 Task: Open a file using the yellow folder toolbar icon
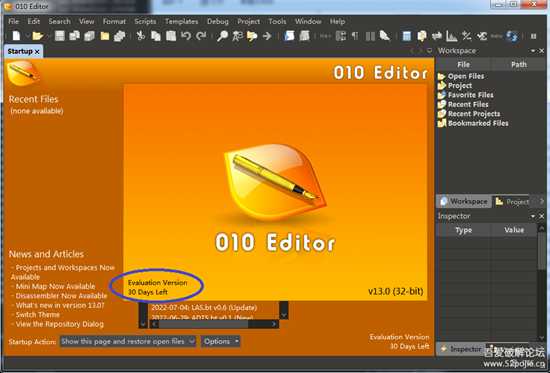[x=38, y=36]
